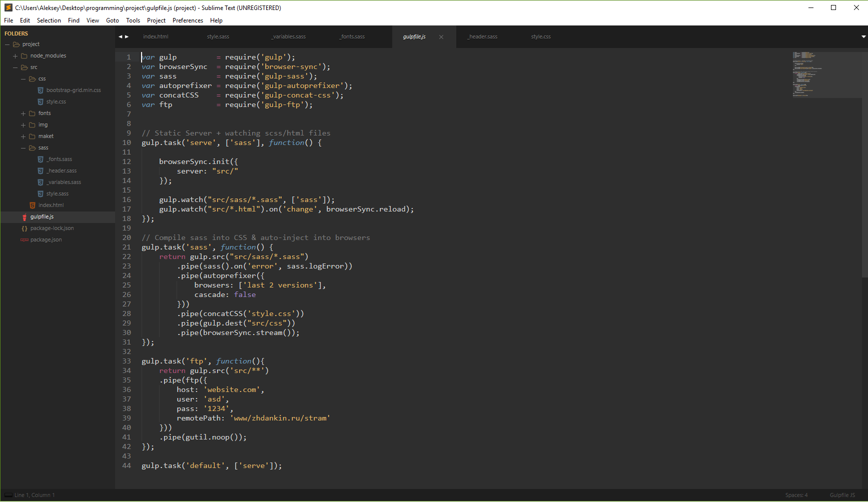Click the npm icon beside package.json

pos(25,240)
